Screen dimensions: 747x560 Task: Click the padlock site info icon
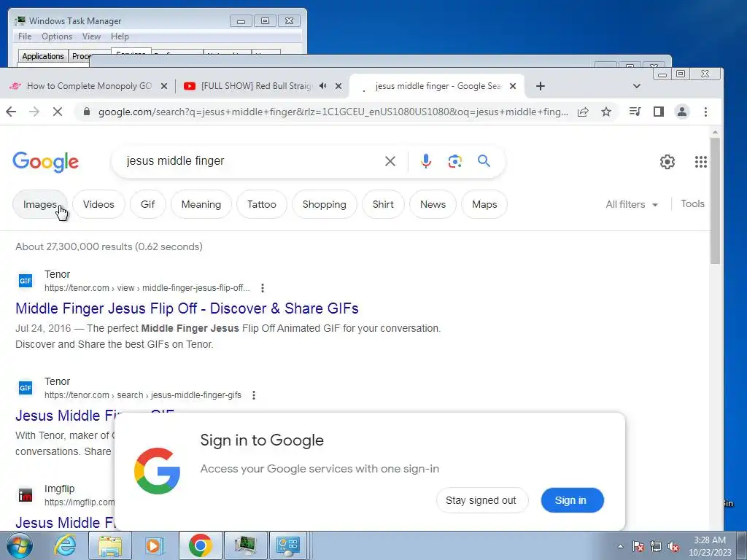coord(86,112)
